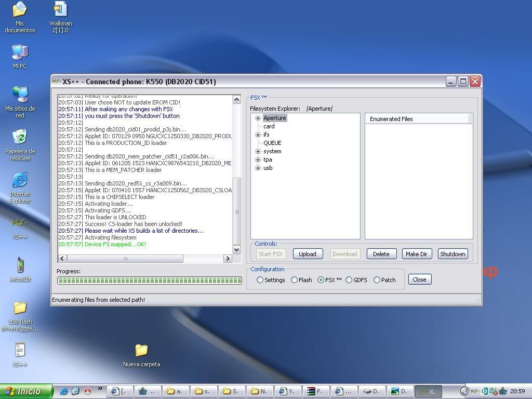The image size is (532, 399).
Task: Expand the ifs tree node
Action: (x=258, y=135)
